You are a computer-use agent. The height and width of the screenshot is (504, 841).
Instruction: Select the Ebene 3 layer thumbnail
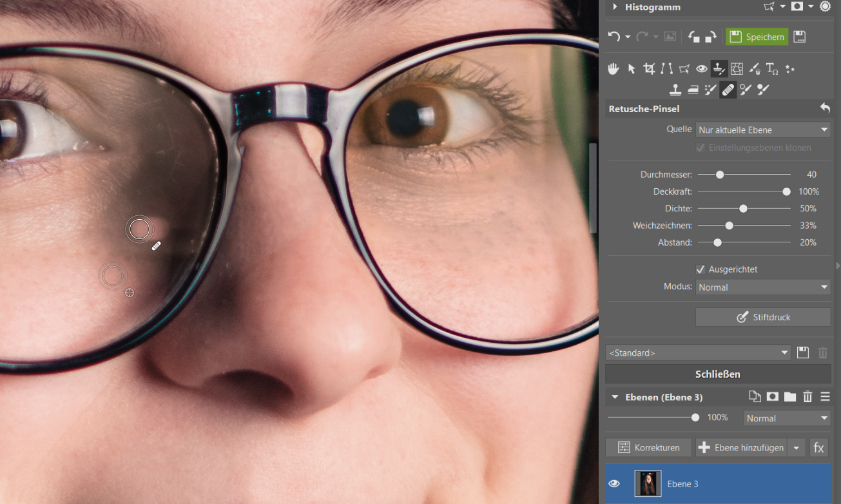(x=648, y=483)
